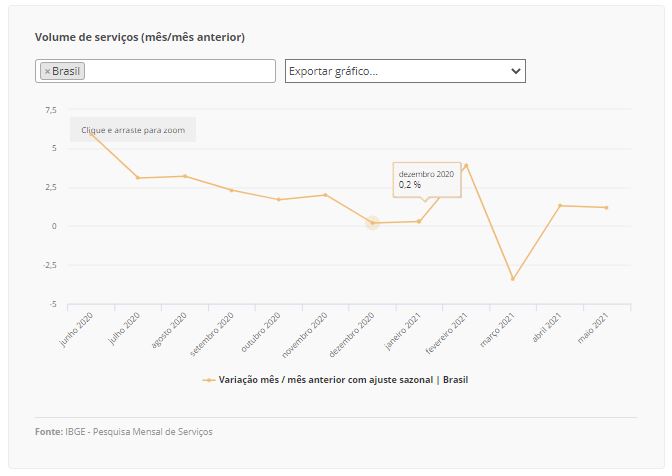The width and height of the screenshot is (672, 476).
Task: Click the Volume de serviços chart title
Action: pos(140,37)
